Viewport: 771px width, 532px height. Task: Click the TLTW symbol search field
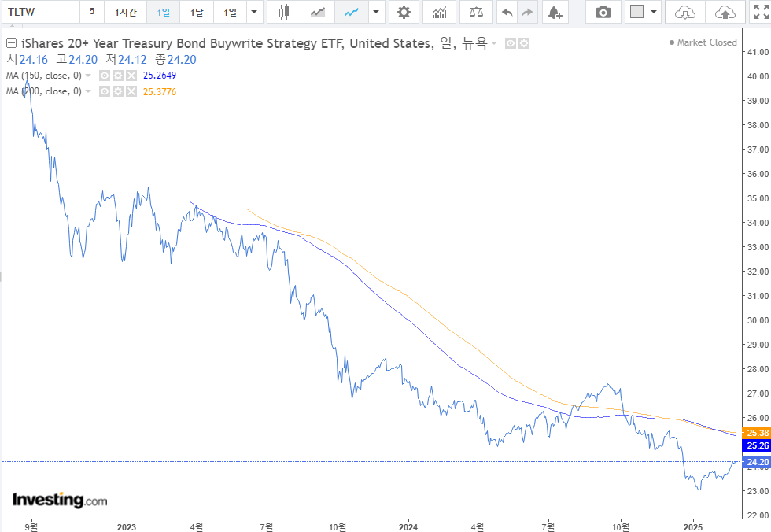(x=40, y=12)
